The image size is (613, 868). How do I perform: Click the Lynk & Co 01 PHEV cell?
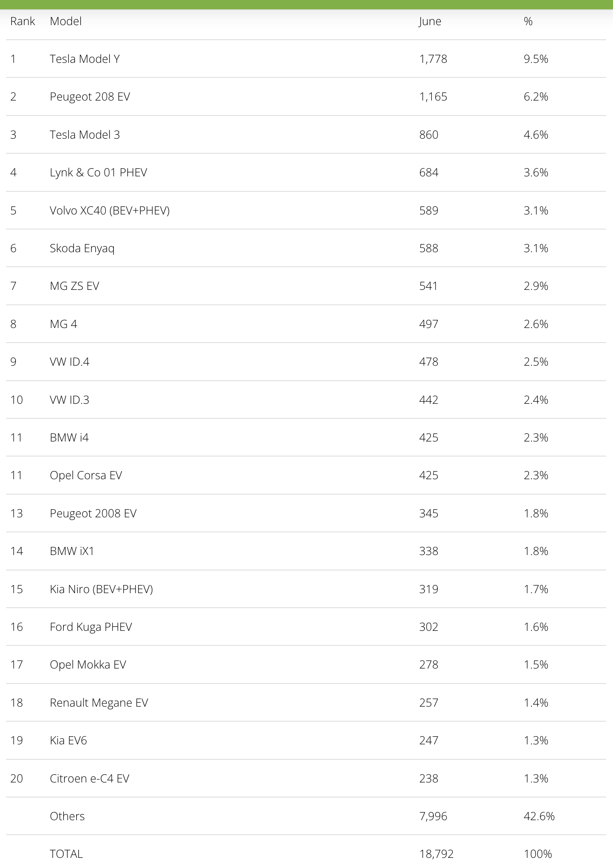98,173
